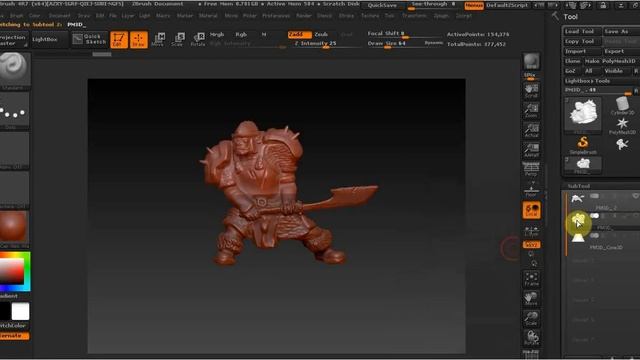Click the Menus toggle button
The width and height of the screenshot is (640, 360).
[x=474, y=5]
